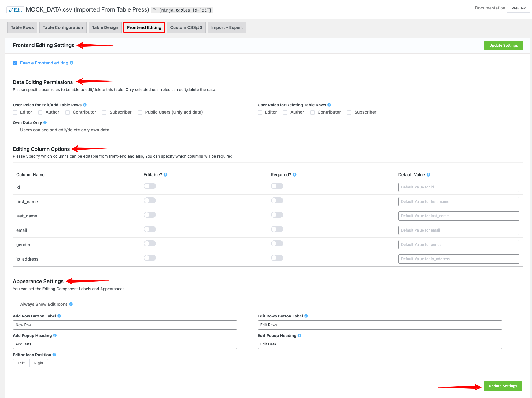
Task: Open the Import - Export tab
Action: point(227,27)
